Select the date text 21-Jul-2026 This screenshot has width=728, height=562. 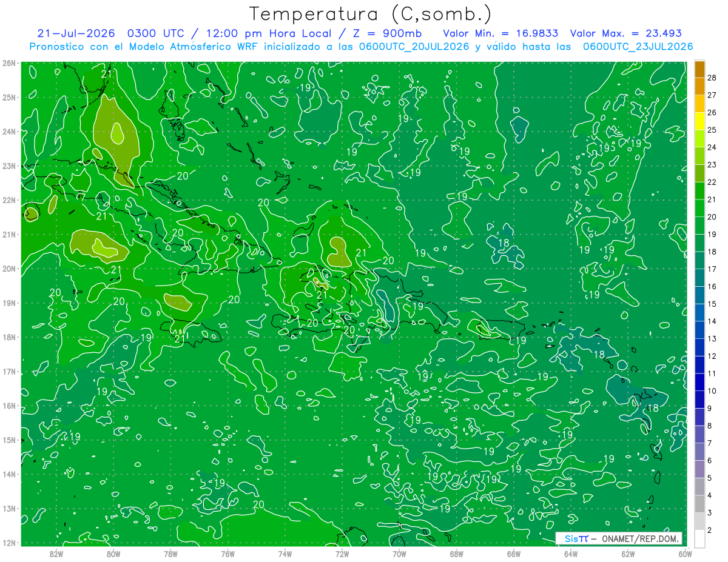pyautogui.click(x=75, y=33)
